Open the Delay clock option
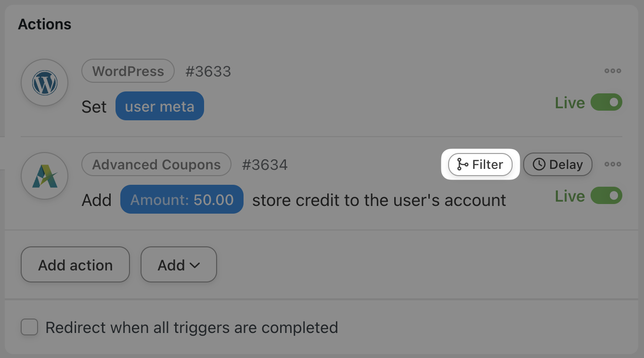644x358 pixels. [558, 165]
